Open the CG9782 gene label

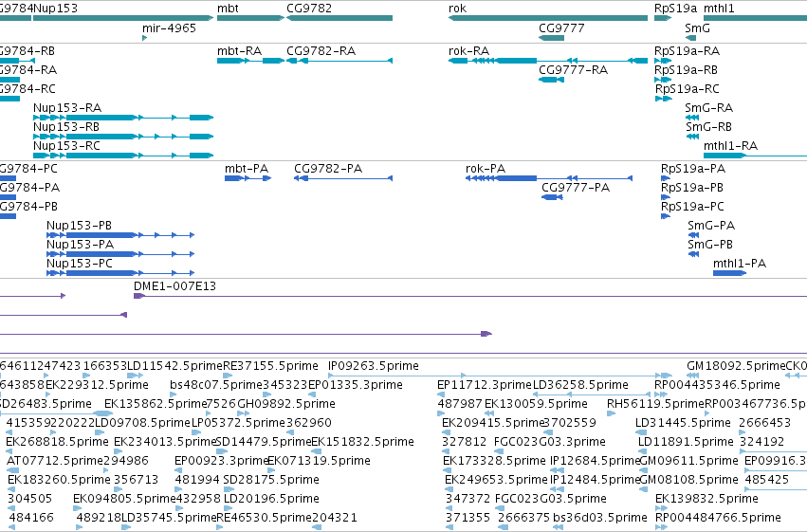(x=309, y=9)
